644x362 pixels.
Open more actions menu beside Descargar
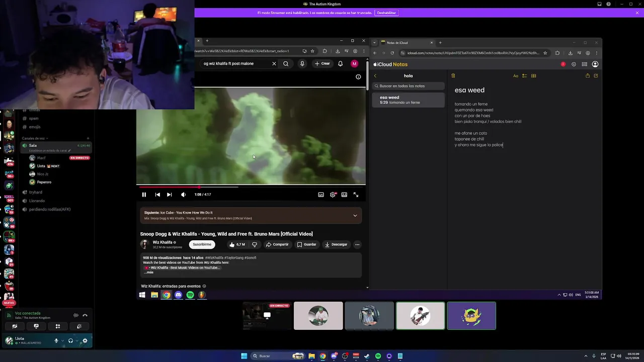click(x=357, y=244)
